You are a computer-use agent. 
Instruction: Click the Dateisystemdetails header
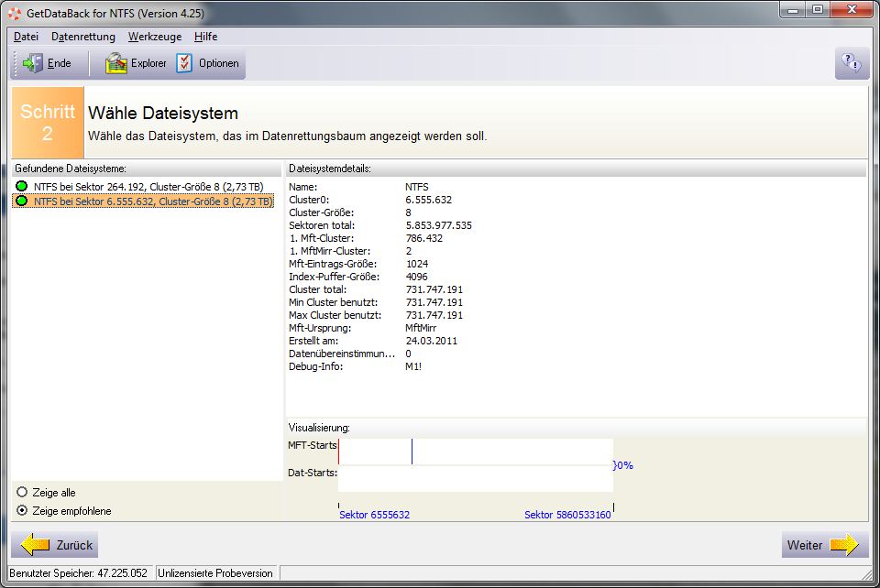click(576, 169)
